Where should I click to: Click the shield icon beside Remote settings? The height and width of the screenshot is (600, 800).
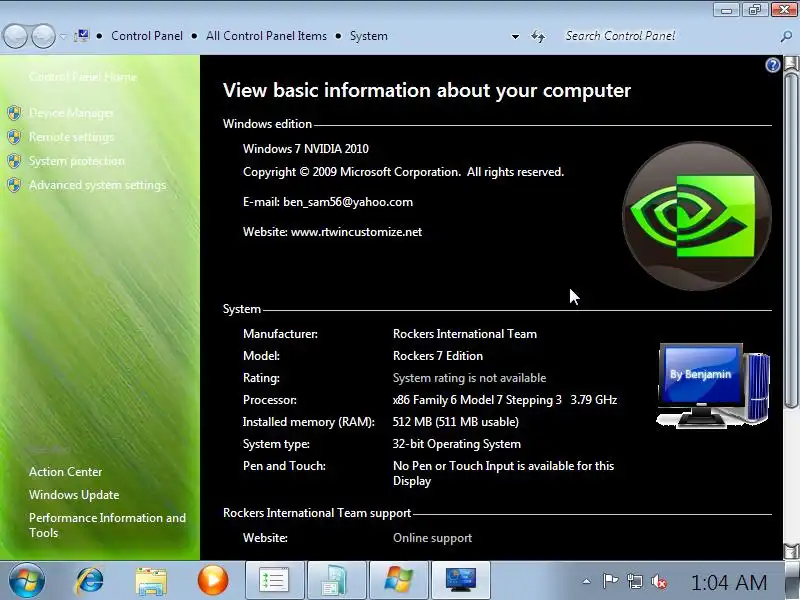coord(14,137)
